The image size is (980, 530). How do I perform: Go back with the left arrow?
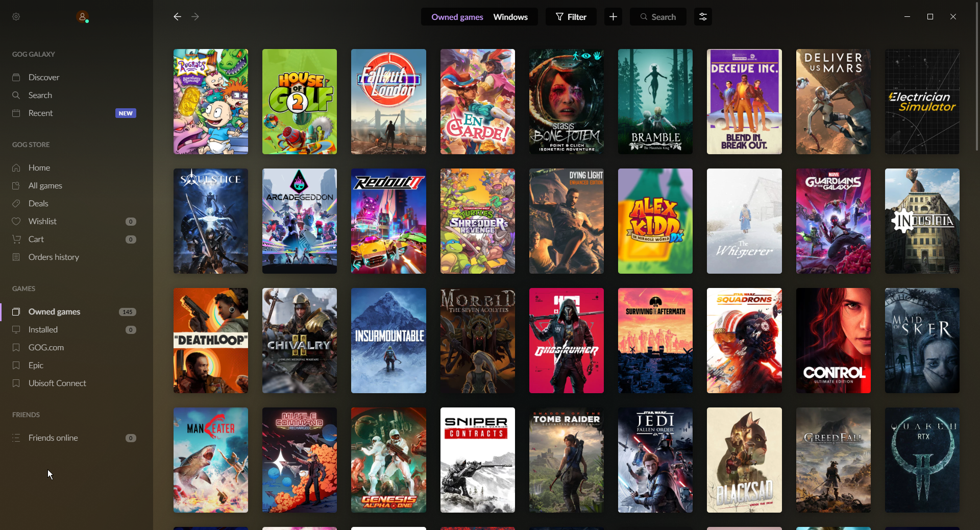point(177,17)
